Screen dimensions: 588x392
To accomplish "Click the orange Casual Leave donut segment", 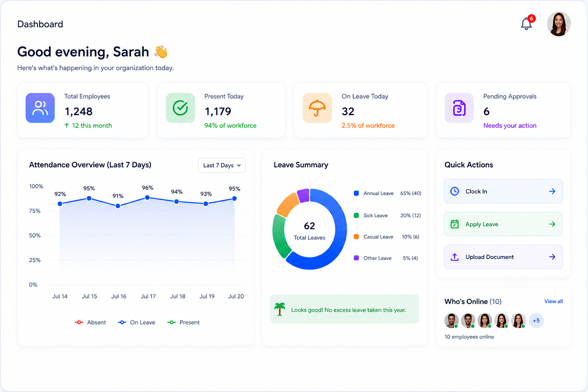I will 288,204.
